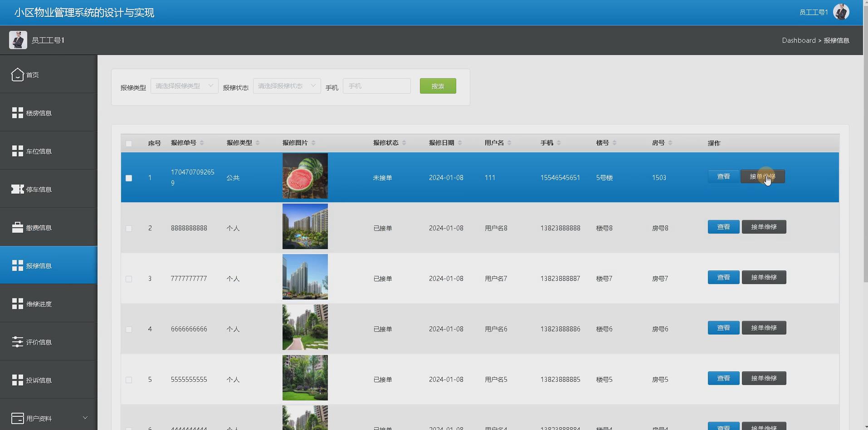
Task: Click the Dashboard breadcrumb link
Action: pyautogui.click(x=799, y=40)
